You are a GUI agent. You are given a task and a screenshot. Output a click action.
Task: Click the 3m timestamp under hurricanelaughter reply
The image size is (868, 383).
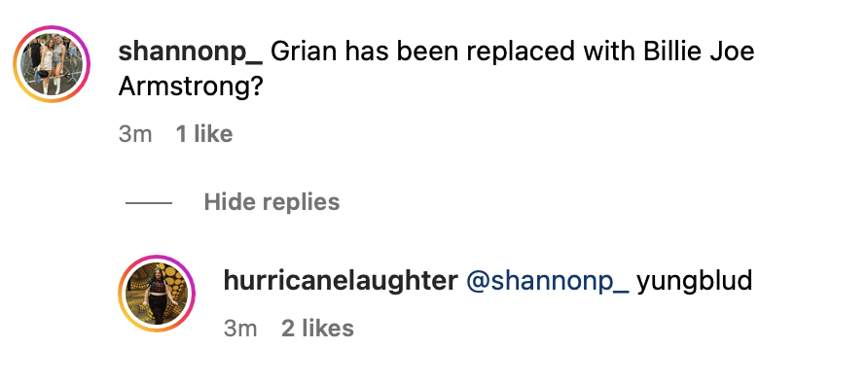240,329
